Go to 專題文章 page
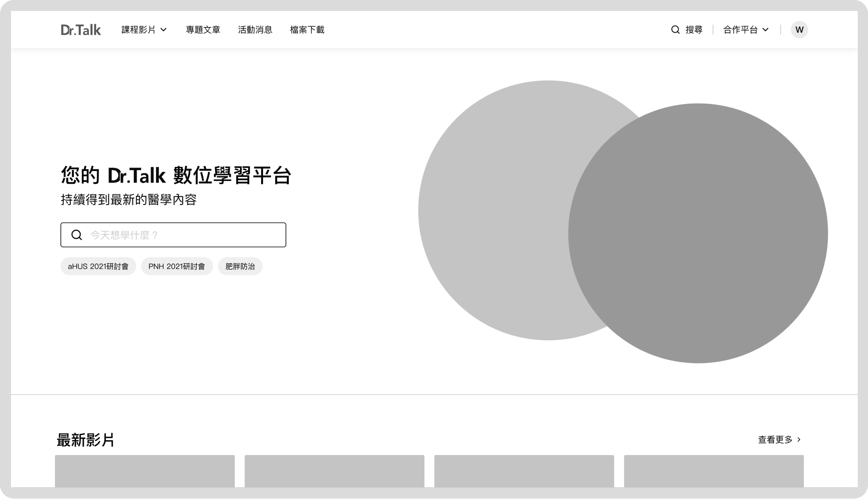The height and width of the screenshot is (499, 868). click(203, 30)
